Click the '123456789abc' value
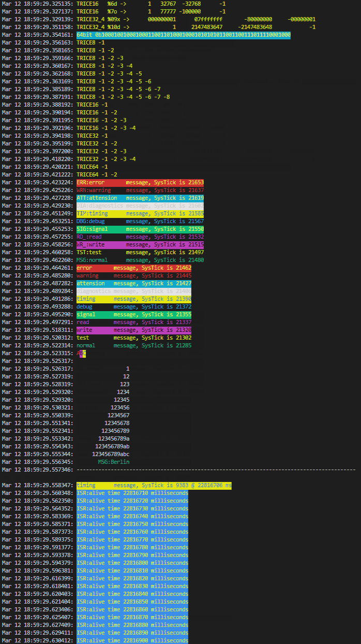Image resolution: width=361 pixels, height=644 pixels. [x=111, y=454]
